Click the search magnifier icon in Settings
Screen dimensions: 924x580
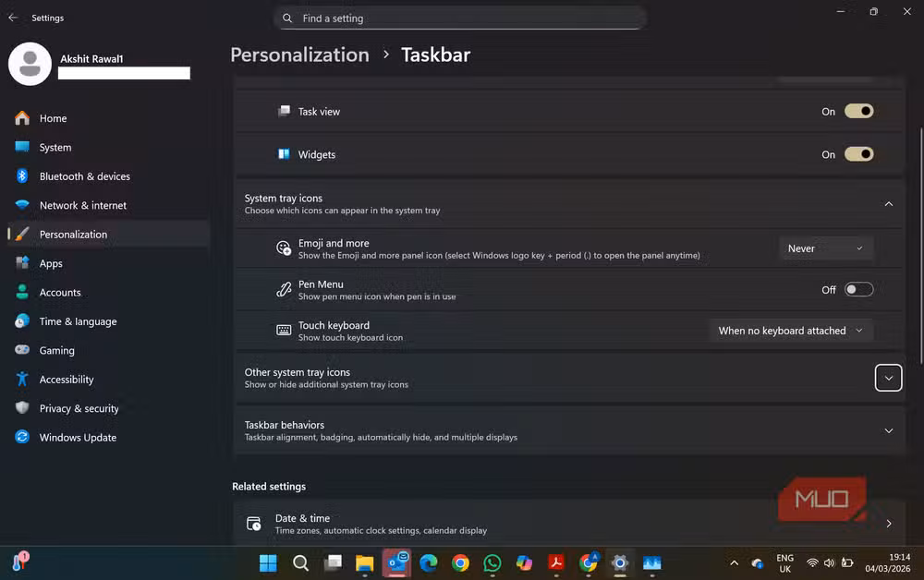pyautogui.click(x=287, y=18)
